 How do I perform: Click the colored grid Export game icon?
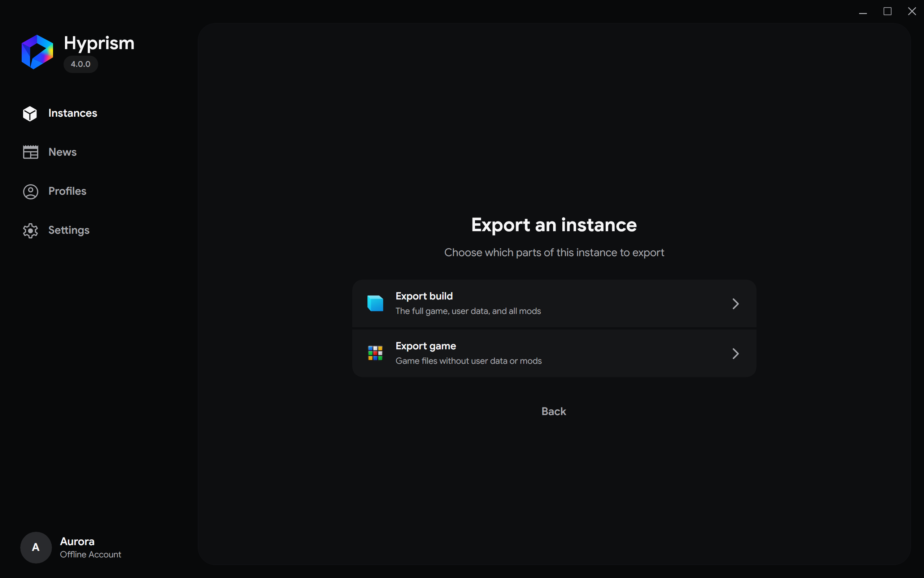(x=375, y=353)
